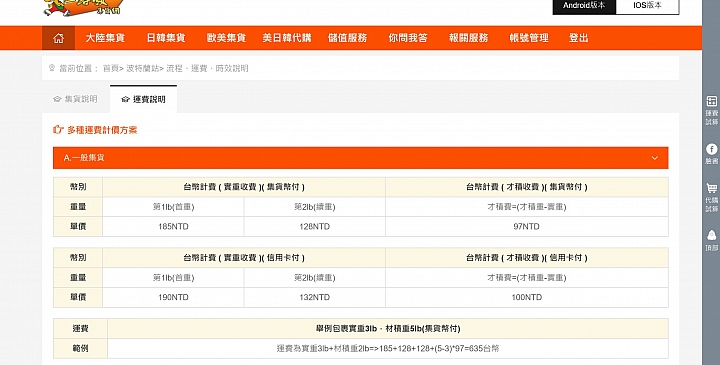Click header 台幣計費 ( 才積收費 )( 信用卡付 )
The height and width of the screenshot is (365, 720).
[x=527, y=258]
